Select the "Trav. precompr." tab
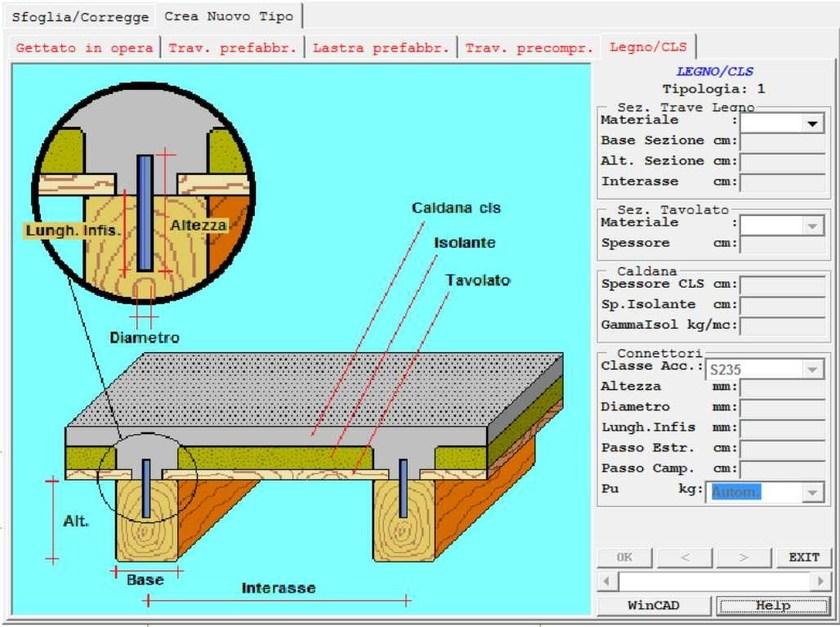The image size is (840, 627). [531, 46]
